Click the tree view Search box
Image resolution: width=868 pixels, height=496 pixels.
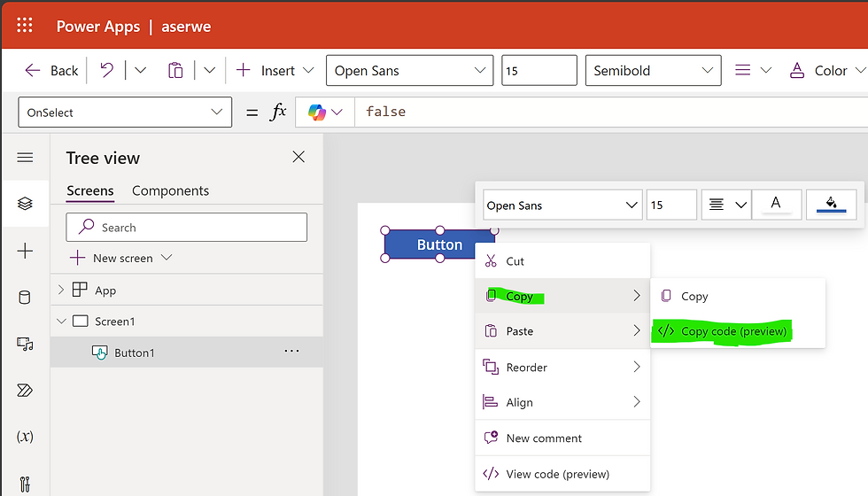(x=187, y=228)
